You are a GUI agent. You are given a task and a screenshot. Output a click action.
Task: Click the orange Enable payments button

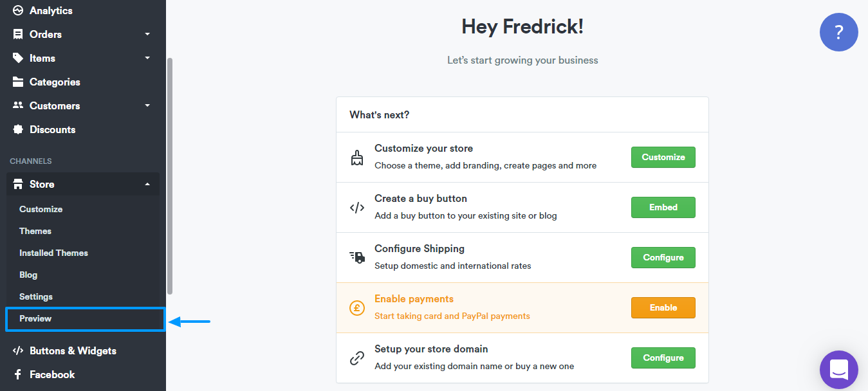(663, 307)
